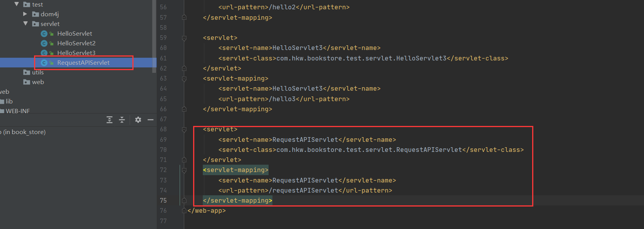
Task: Toggle code fold marker on line 63
Action: (x=184, y=79)
